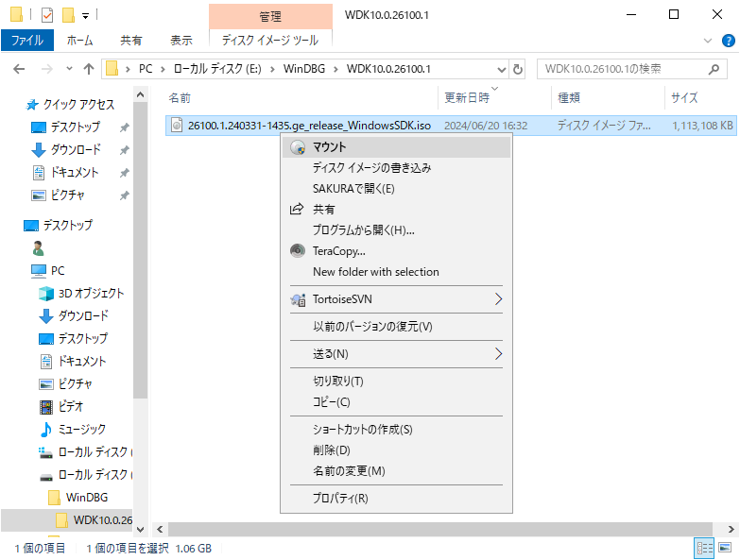740x560 pixels.
Task: Click the search magnifier icon
Action: (714, 69)
